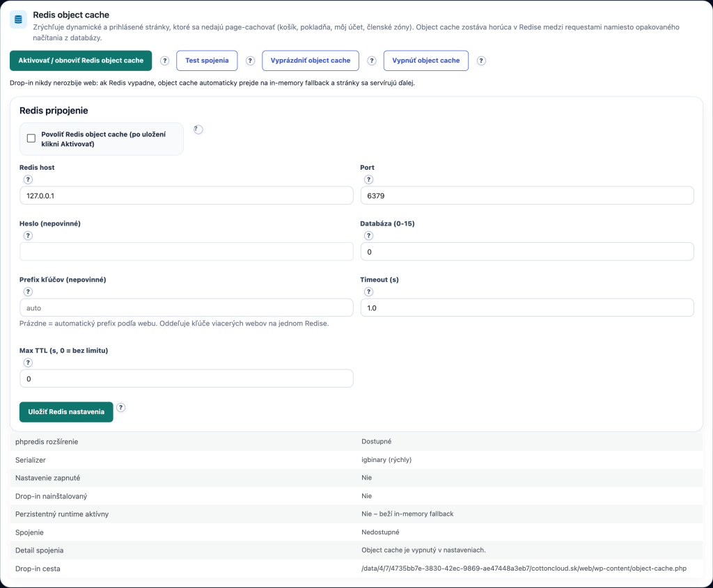
Task: Open help icon under Prefix kľúčov label
Action: click(28, 292)
